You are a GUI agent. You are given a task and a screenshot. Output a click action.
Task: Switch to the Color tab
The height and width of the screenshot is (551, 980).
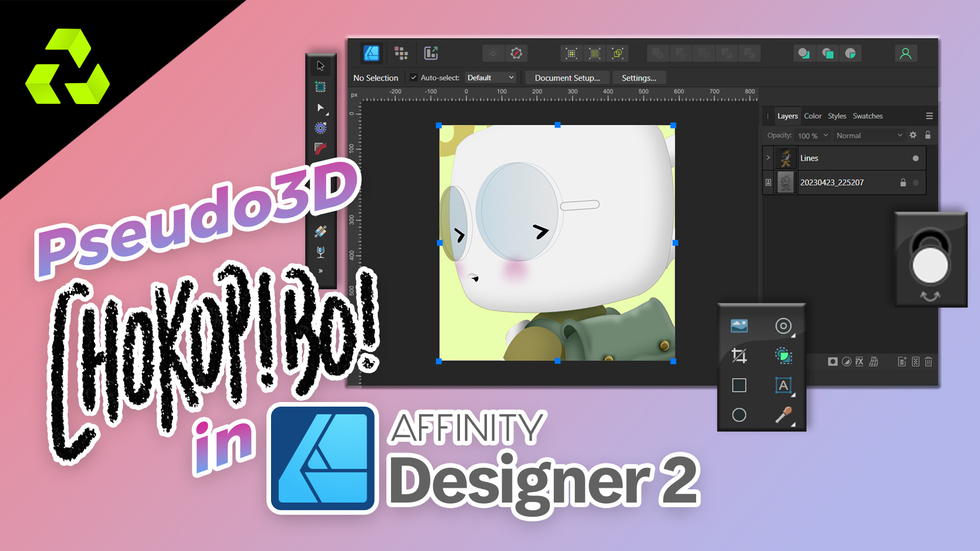pyautogui.click(x=813, y=116)
